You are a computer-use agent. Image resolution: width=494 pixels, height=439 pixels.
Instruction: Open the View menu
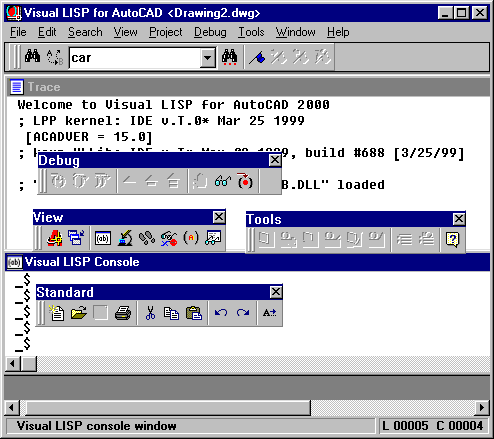pos(125,32)
